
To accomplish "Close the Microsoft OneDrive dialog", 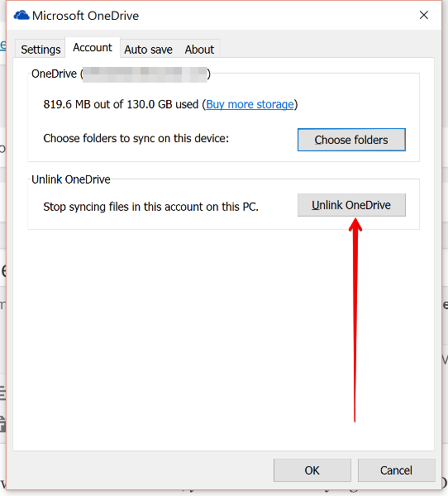I will [x=424, y=15].
